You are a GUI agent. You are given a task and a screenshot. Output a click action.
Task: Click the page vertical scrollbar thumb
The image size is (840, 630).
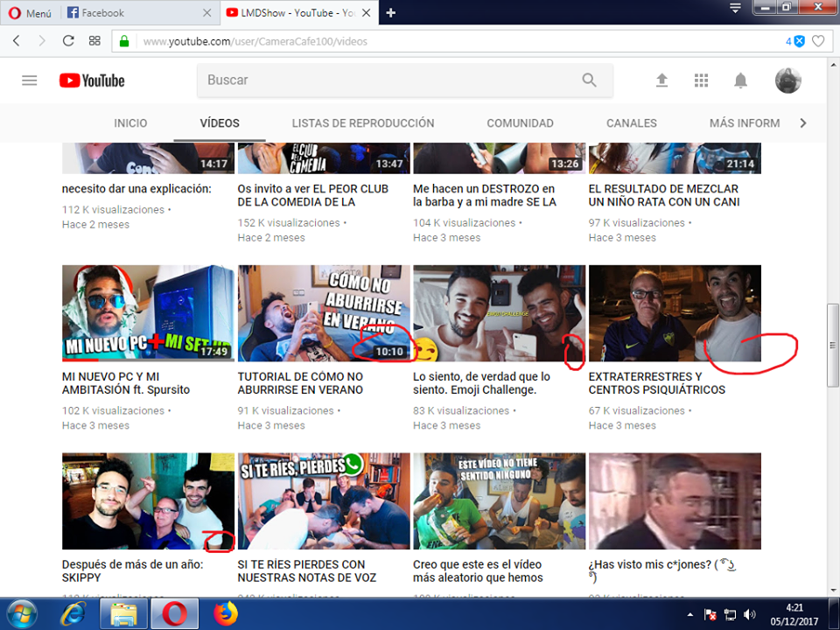(x=832, y=345)
